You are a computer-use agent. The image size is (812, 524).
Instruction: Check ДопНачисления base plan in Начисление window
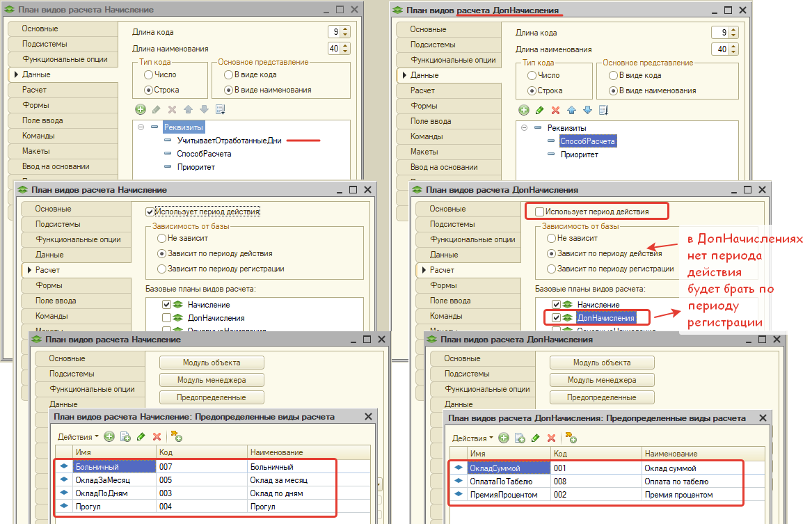167,317
